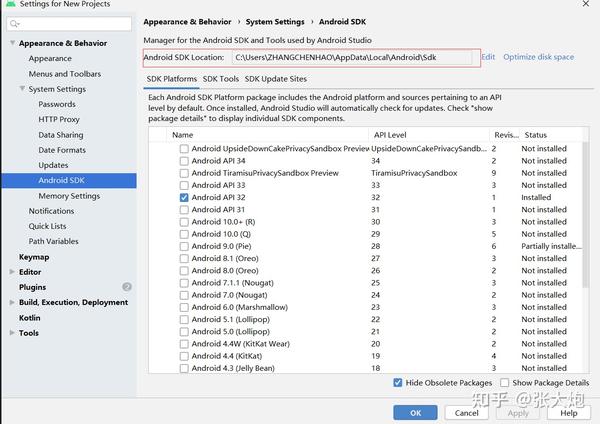Switch to the SDK Tools tab

pyautogui.click(x=220, y=78)
